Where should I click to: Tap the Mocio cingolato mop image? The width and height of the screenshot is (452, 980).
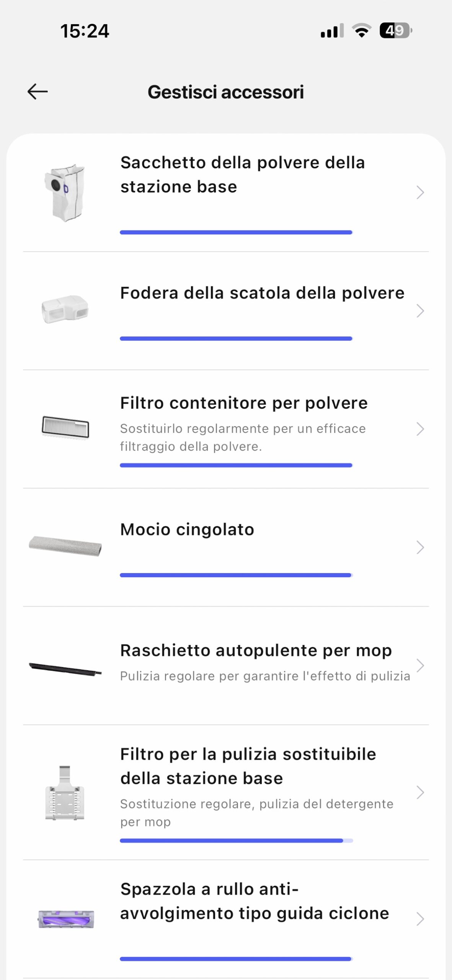click(65, 546)
